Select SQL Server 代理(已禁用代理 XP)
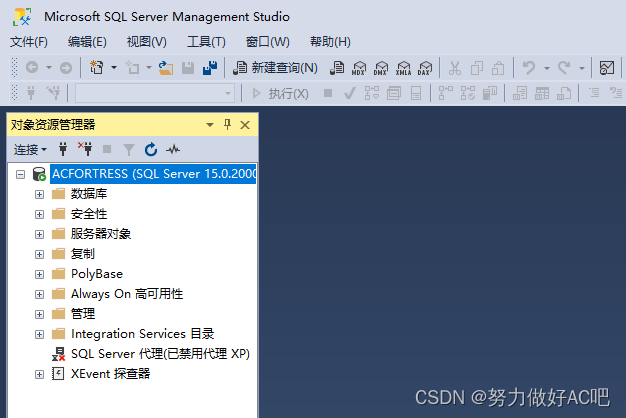 (160, 354)
